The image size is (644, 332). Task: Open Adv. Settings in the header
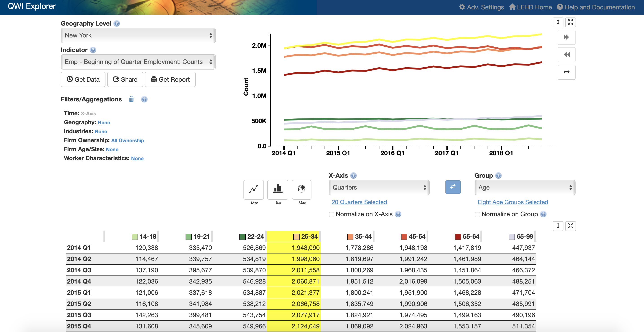point(482,7)
